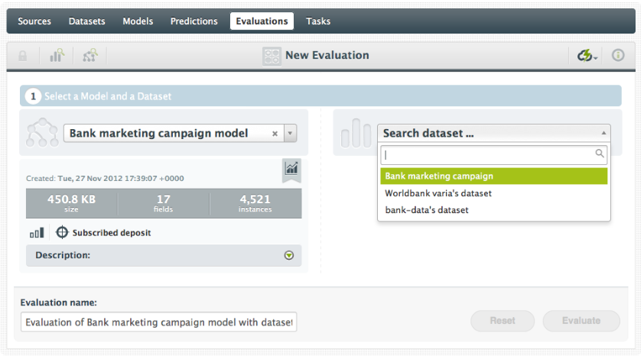Click the Evaluate button
Image resolution: width=644 pixels, height=356 pixels.
[x=581, y=321]
